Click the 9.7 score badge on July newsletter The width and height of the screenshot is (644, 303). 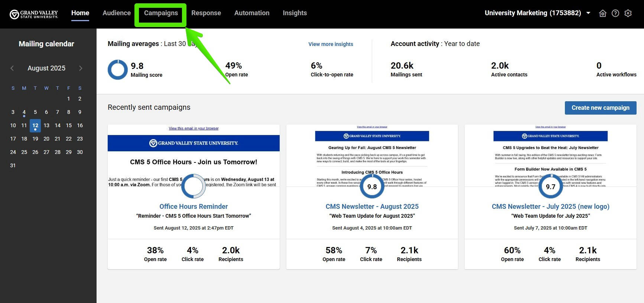550,187
